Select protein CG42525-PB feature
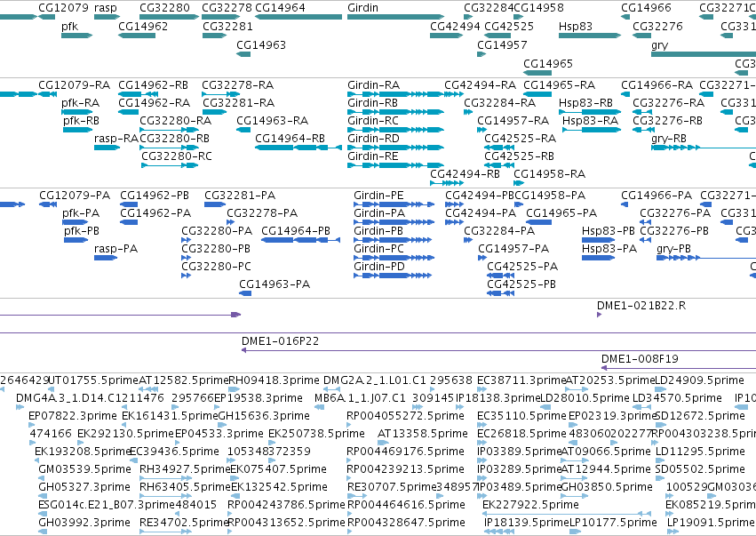 pyautogui.click(x=500, y=293)
